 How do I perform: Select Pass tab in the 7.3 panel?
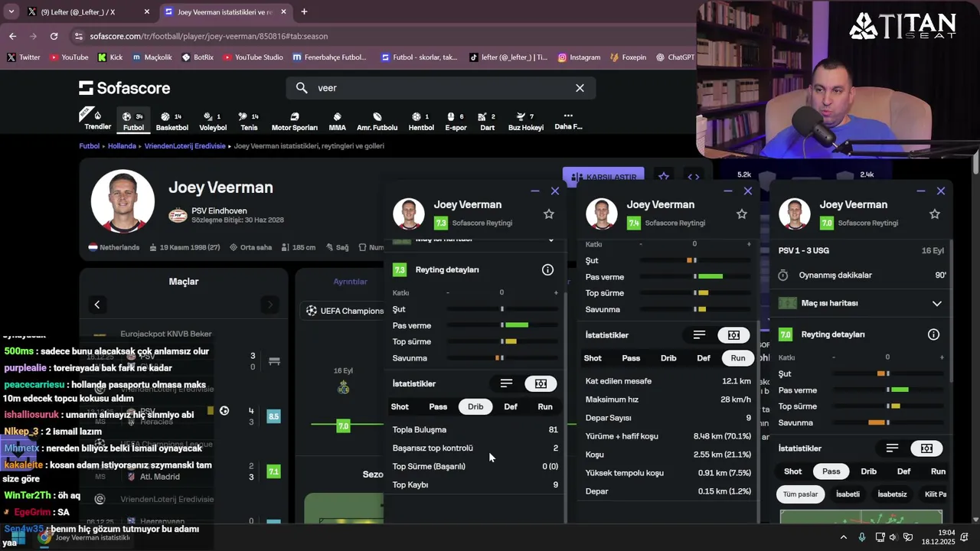[x=438, y=406]
